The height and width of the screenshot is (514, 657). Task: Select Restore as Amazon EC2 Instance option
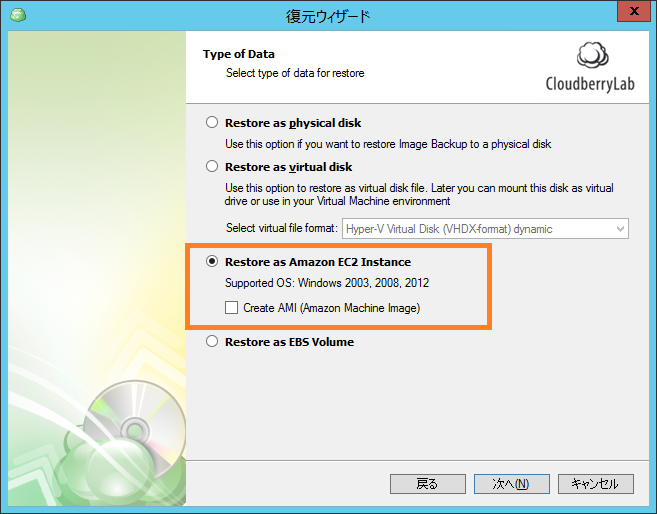(212, 261)
